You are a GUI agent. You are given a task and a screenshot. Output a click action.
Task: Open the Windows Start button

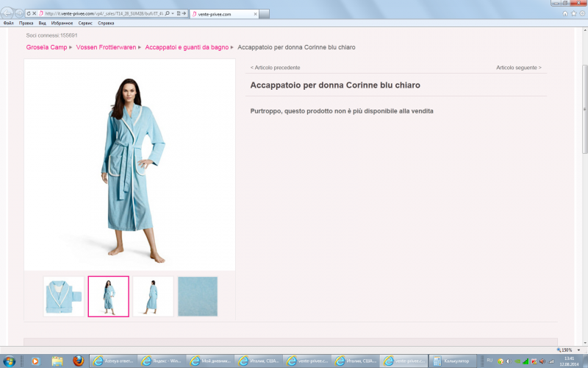(9, 361)
